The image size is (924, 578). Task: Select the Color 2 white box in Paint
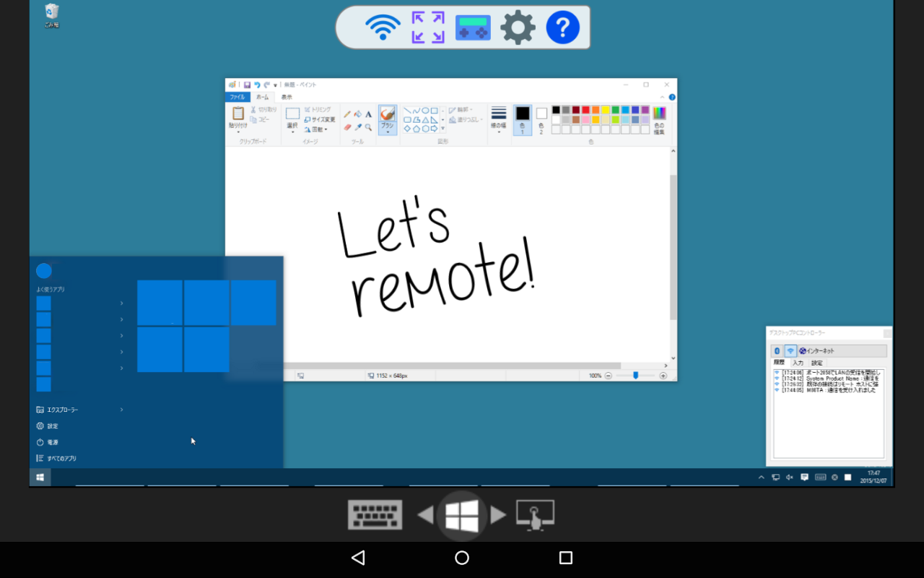click(x=541, y=120)
